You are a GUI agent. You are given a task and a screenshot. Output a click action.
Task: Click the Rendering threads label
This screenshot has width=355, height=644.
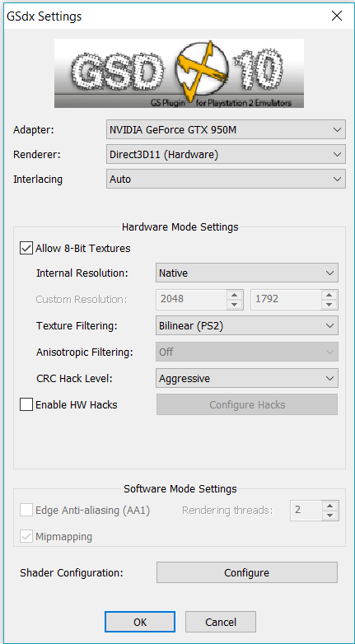[x=227, y=511]
